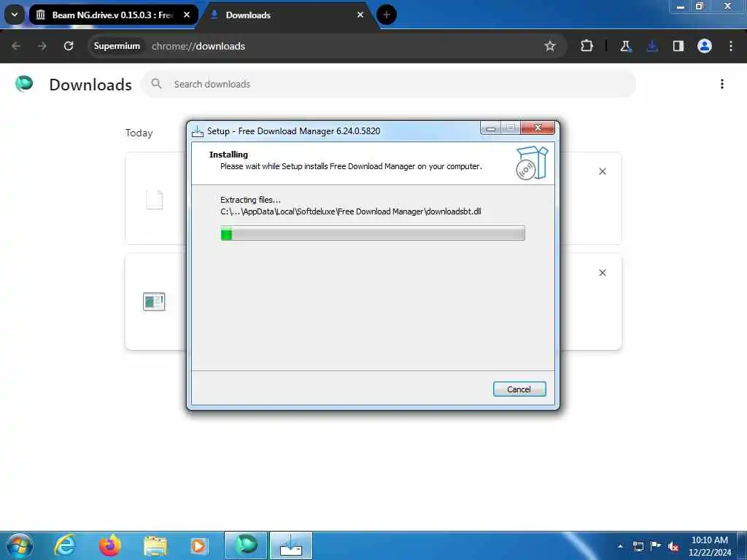Close the Downloads tab
The height and width of the screenshot is (560, 747).
(360, 15)
